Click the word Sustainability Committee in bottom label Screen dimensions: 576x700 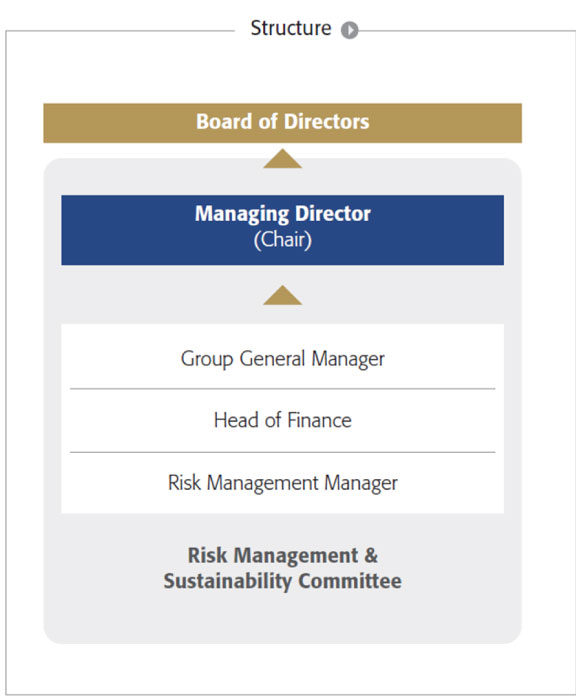(283, 581)
